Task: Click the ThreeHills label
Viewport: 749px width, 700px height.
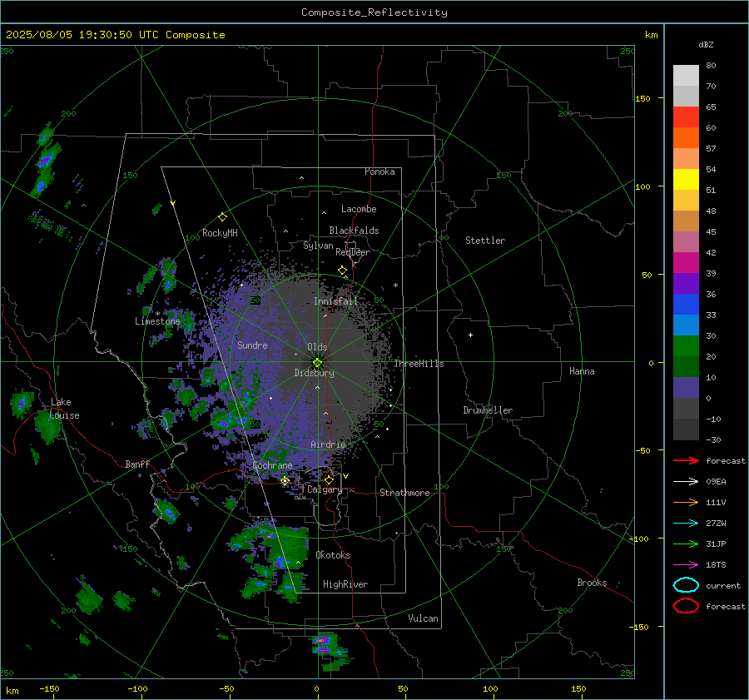Action: pos(419,364)
